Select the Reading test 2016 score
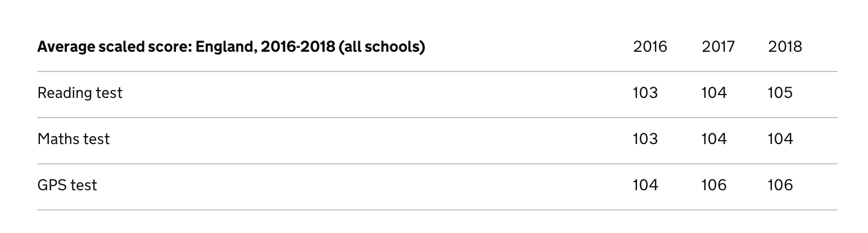Image resolution: width=868 pixels, height=233 pixels. [645, 93]
